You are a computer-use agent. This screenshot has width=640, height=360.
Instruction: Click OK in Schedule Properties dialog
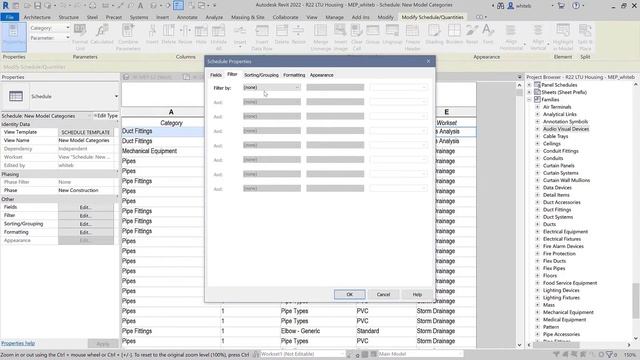click(x=349, y=294)
